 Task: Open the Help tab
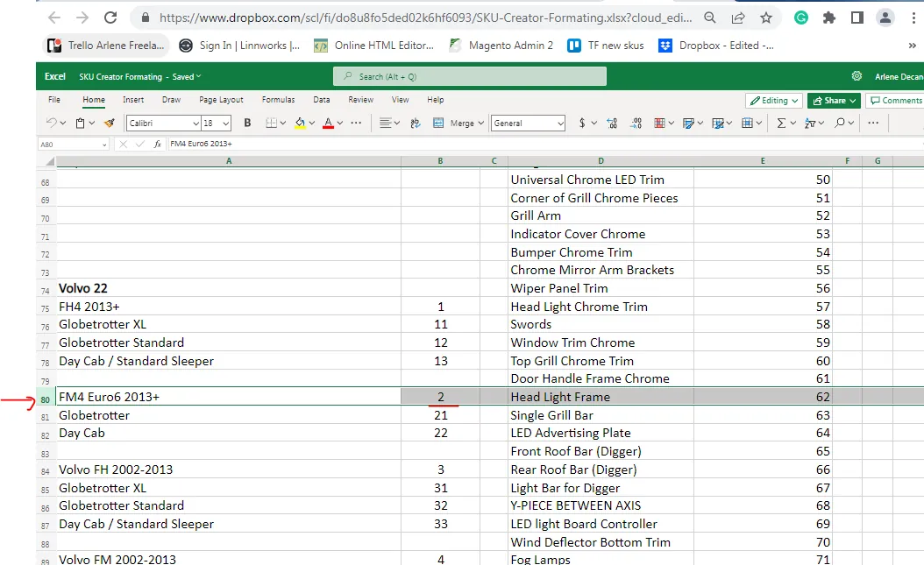436,100
